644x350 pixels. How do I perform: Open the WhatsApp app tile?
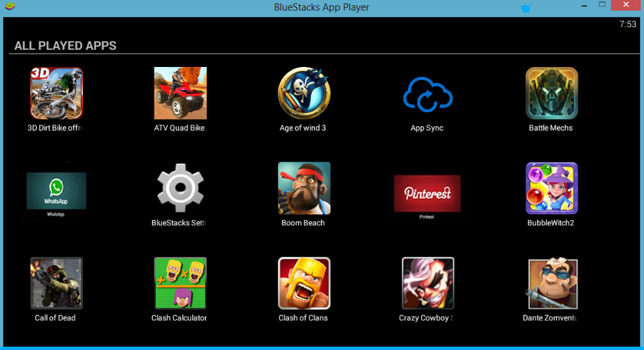pos(56,191)
